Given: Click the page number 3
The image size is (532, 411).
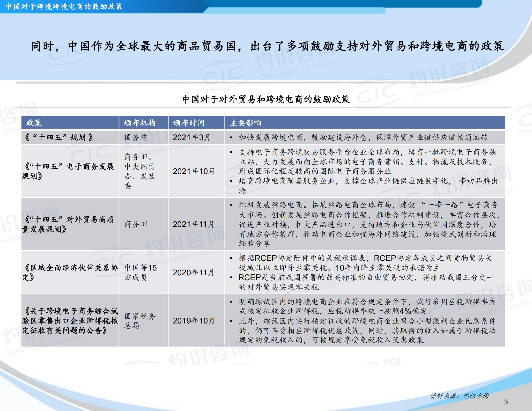Looking at the screenshot, I should pos(506,402).
